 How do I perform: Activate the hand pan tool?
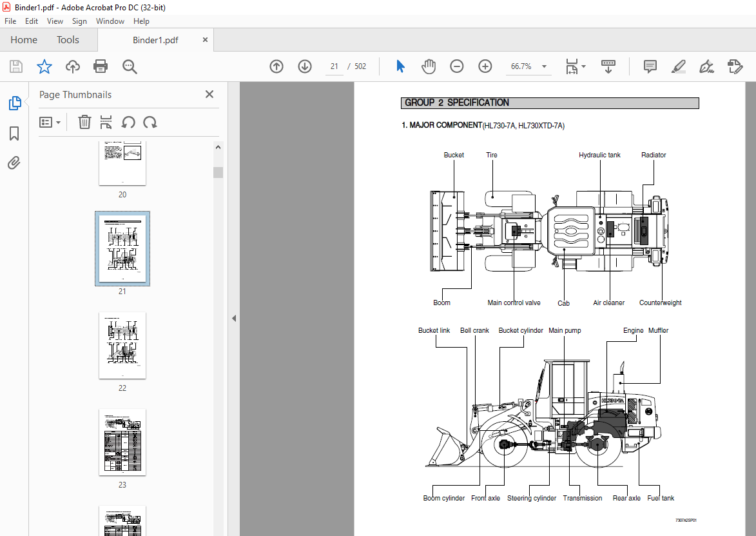(428, 66)
